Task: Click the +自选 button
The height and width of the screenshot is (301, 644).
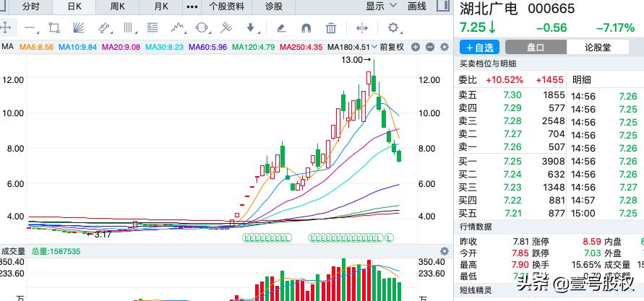Action: (x=480, y=48)
